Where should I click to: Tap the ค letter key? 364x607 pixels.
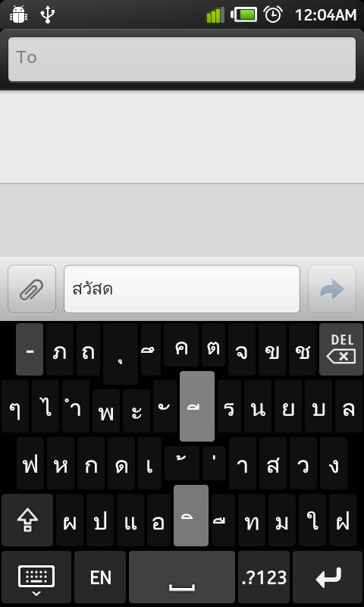click(181, 345)
